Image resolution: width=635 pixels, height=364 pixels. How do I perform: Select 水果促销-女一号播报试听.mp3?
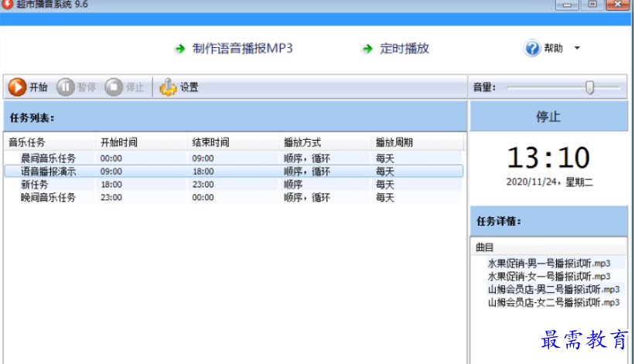click(x=548, y=276)
